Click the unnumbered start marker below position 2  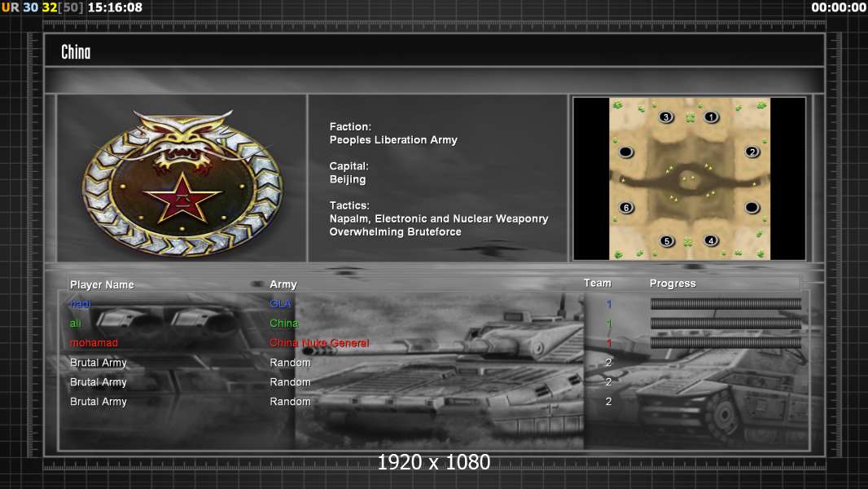(x=752, y=207)
